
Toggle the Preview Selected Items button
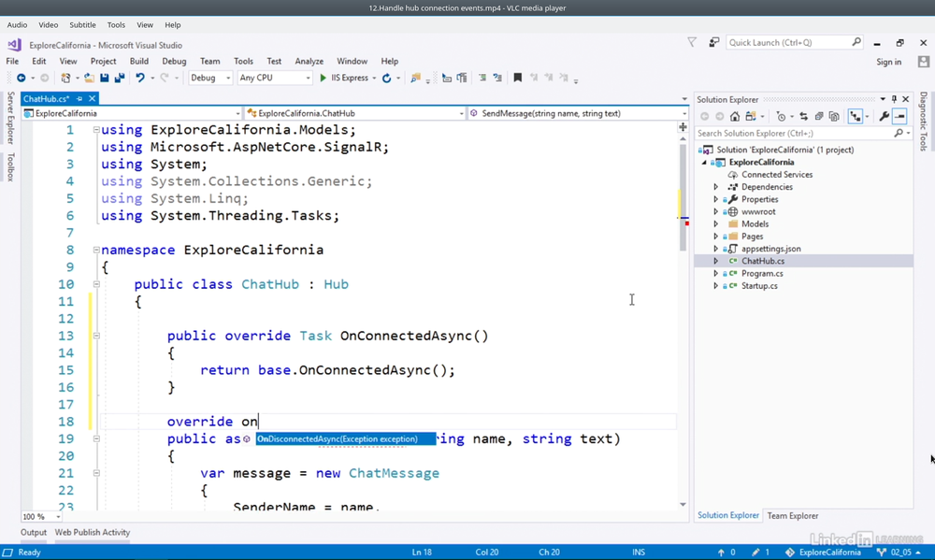pos(899,116)
